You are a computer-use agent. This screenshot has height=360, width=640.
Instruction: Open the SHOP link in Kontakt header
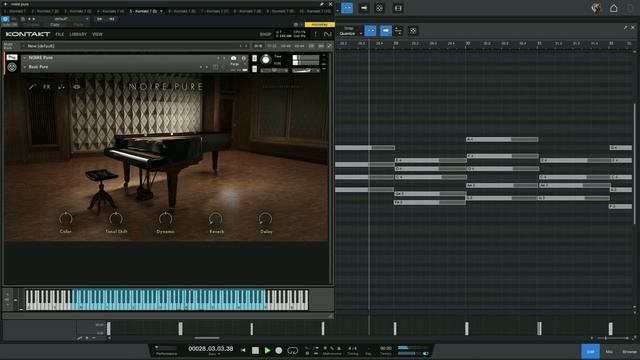pos(265,34)
